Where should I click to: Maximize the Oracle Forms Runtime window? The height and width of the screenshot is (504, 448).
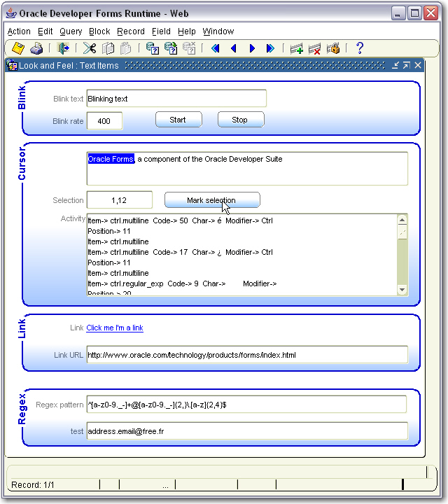pos(414,13)
